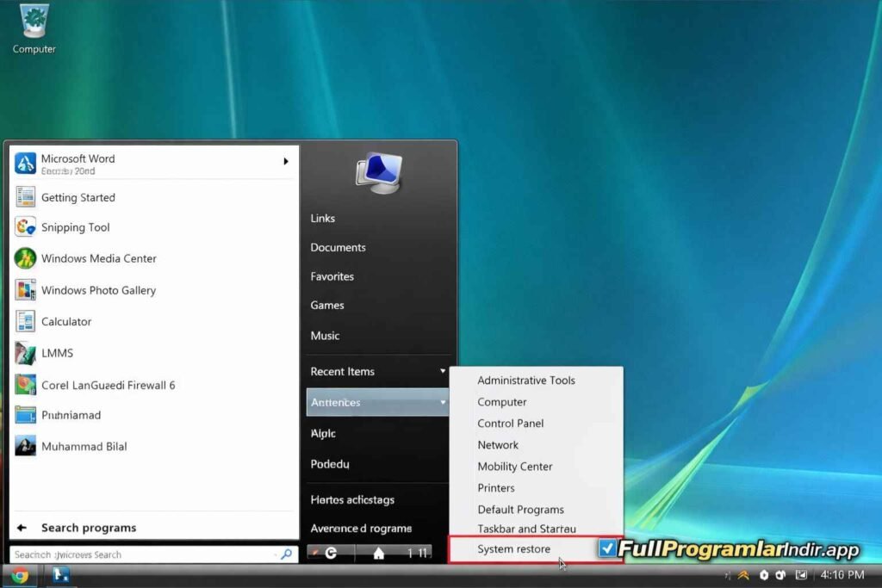This screenshot has width=882, height=588.
Task: Click the Getting Started item
Action: (x=78, y=197)
